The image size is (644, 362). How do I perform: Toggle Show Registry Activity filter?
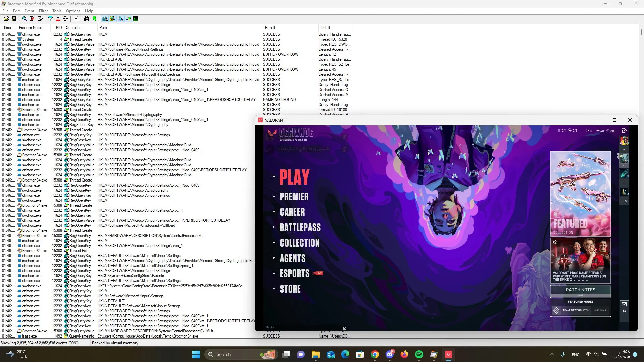105,19
